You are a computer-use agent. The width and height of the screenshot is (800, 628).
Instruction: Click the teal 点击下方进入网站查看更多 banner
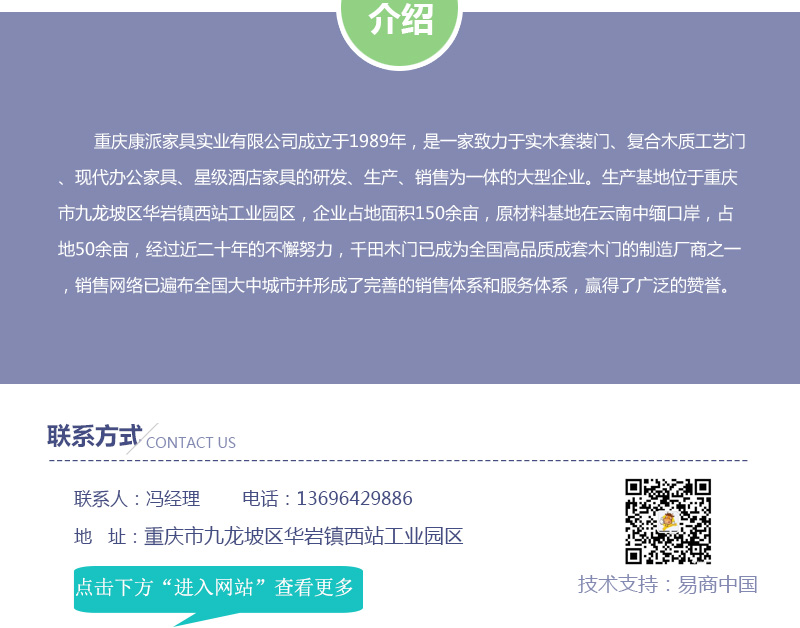point(218,590)
